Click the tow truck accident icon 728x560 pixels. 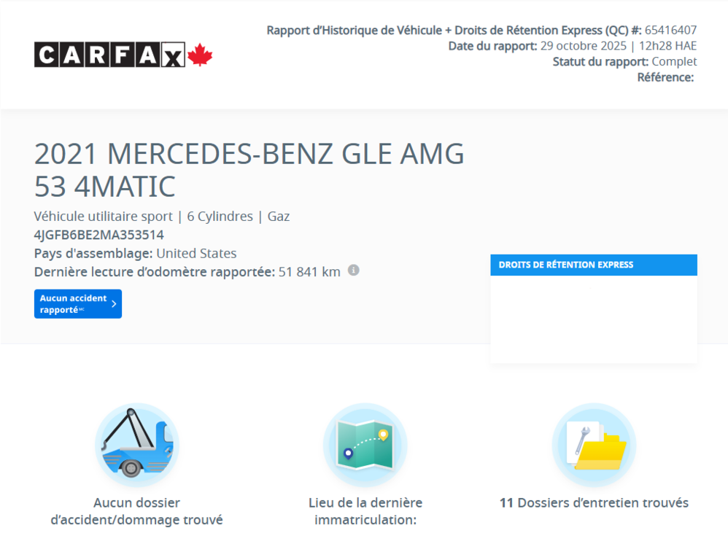click(x=137, y=445)
